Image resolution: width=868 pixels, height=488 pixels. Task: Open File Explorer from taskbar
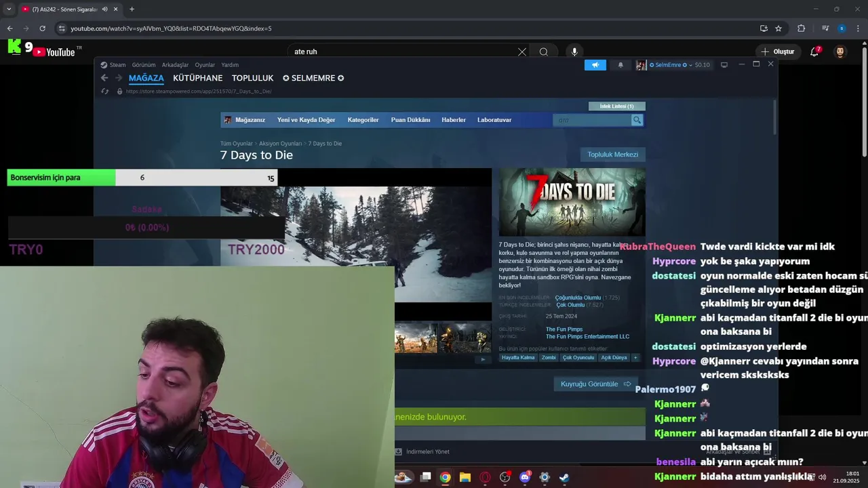coord(465,477)
